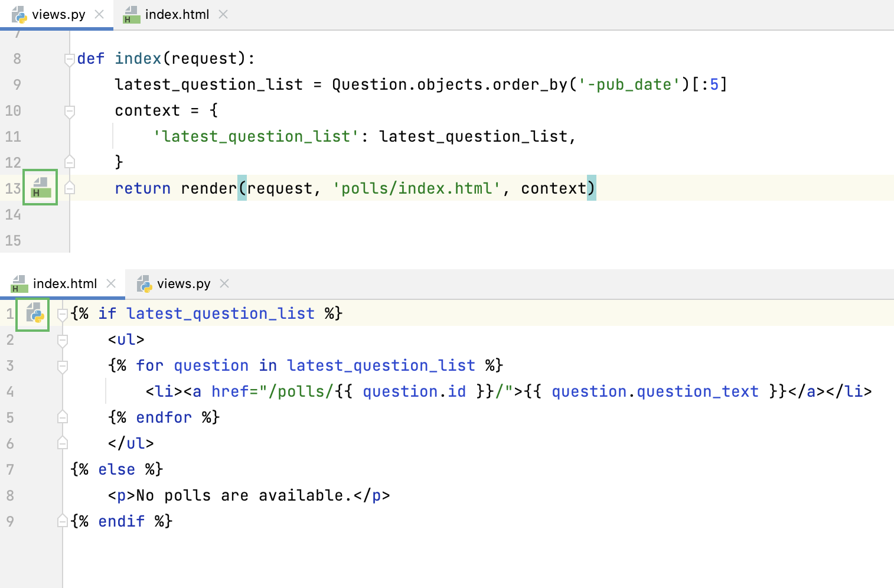Click the Python view gutter icon on line 1

tap(32, 315)
